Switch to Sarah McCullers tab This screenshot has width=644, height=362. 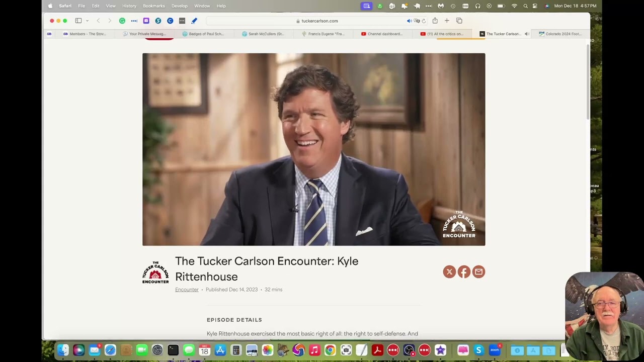click(x=263, y=34)
